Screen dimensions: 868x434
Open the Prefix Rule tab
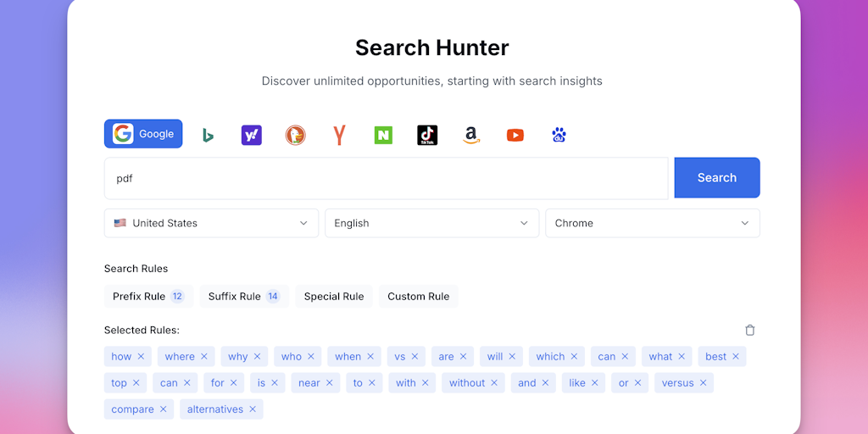[x=149, y=296]
